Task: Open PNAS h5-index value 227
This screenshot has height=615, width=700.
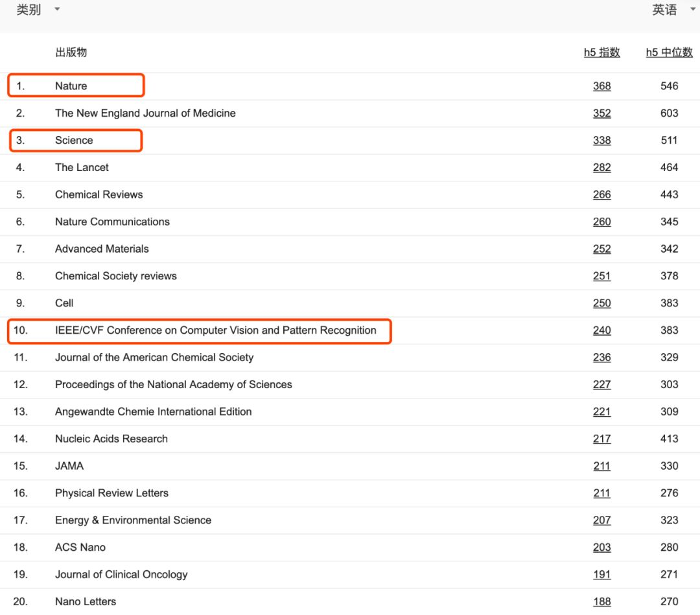Action: click(x=601, y=385)
